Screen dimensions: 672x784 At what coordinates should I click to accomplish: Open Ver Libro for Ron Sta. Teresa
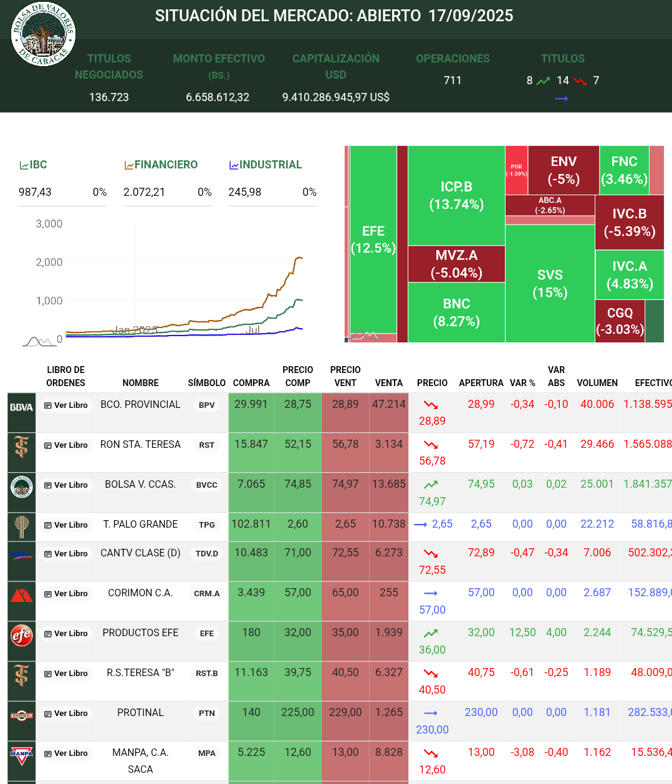pyautogui.click(x=66, y=445)
